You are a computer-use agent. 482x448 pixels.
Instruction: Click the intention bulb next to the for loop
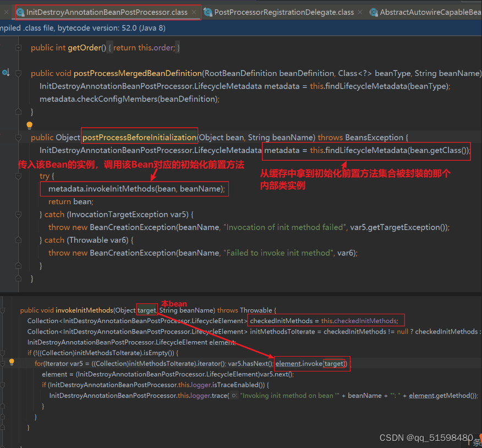click(x=12, y=363)
